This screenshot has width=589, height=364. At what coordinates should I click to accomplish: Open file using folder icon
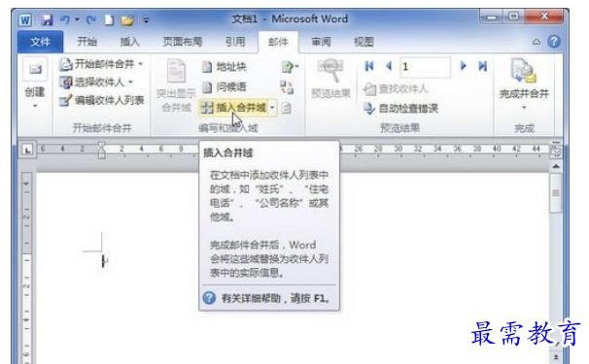point(127,19)
